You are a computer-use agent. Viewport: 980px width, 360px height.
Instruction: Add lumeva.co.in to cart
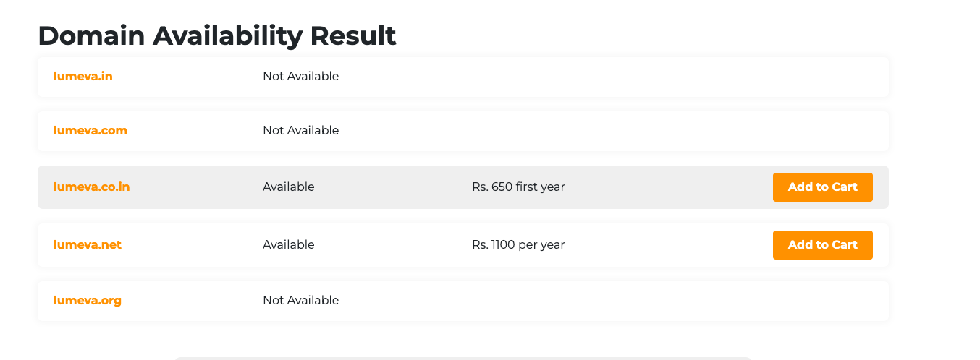tap(822, 187)
